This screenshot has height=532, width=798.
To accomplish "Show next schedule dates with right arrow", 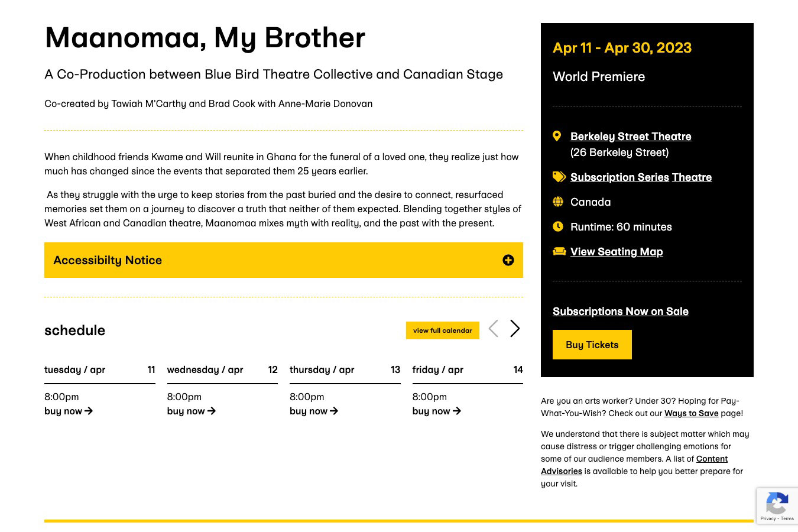I will (x=515, y=329).
